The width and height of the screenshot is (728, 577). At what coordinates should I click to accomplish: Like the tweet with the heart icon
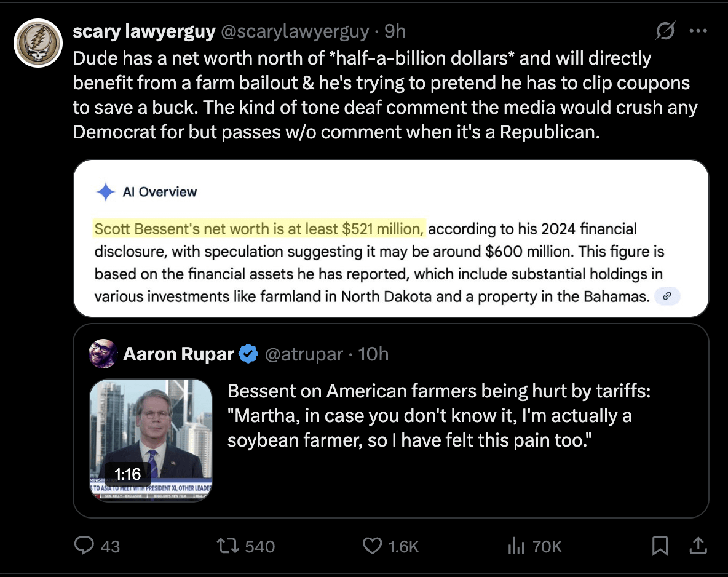click(x=373, y=546)
